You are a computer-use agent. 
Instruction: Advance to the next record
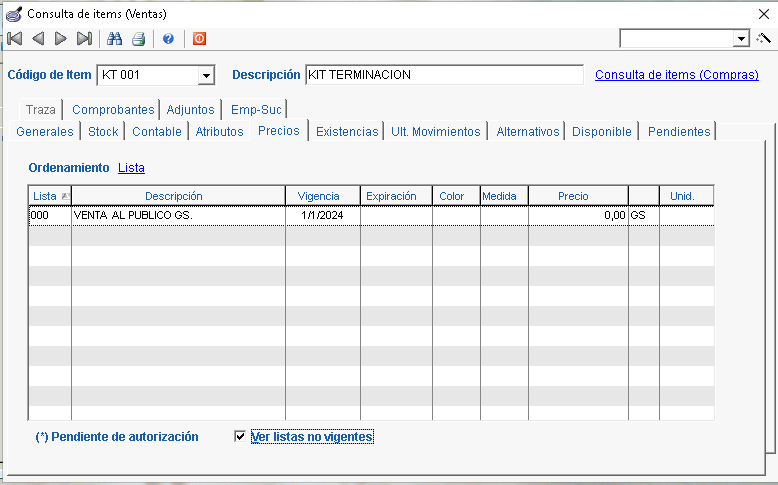click(61, 39)
